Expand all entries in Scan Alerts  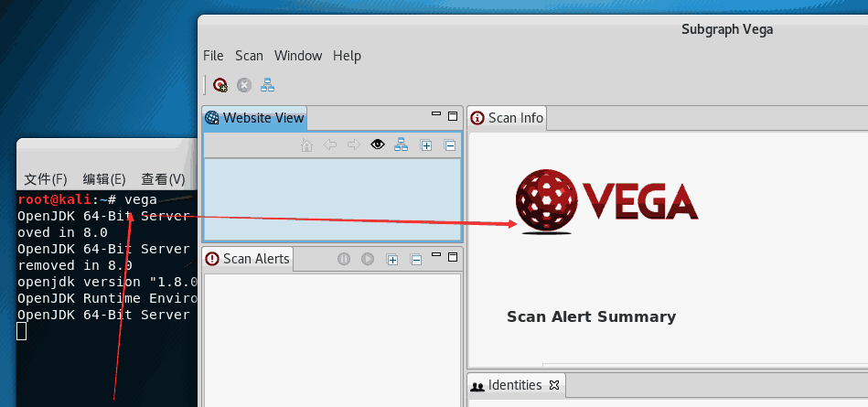coord(392,259)
